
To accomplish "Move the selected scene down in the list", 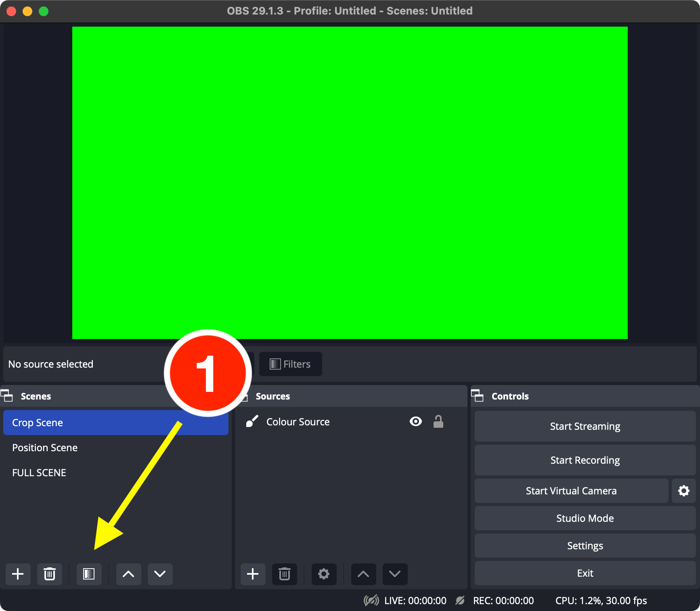I will click(159, 574).
